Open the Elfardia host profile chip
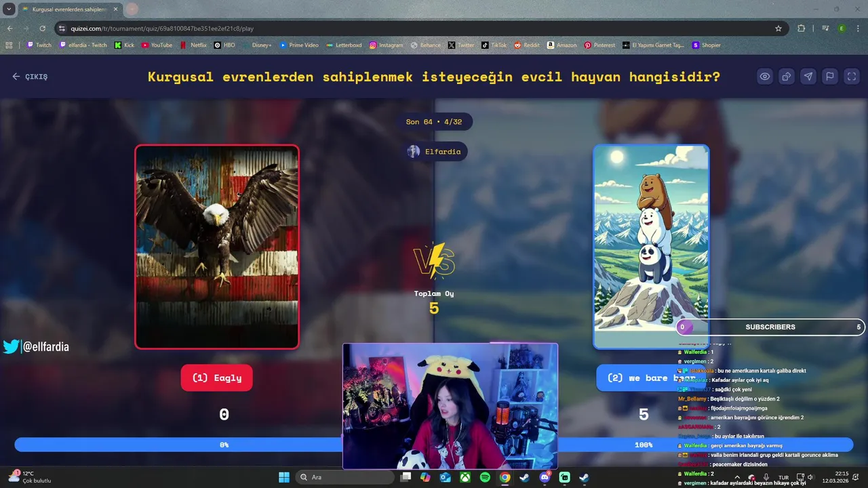Screen dimensions: 868x488 click(x=434, y=152)
